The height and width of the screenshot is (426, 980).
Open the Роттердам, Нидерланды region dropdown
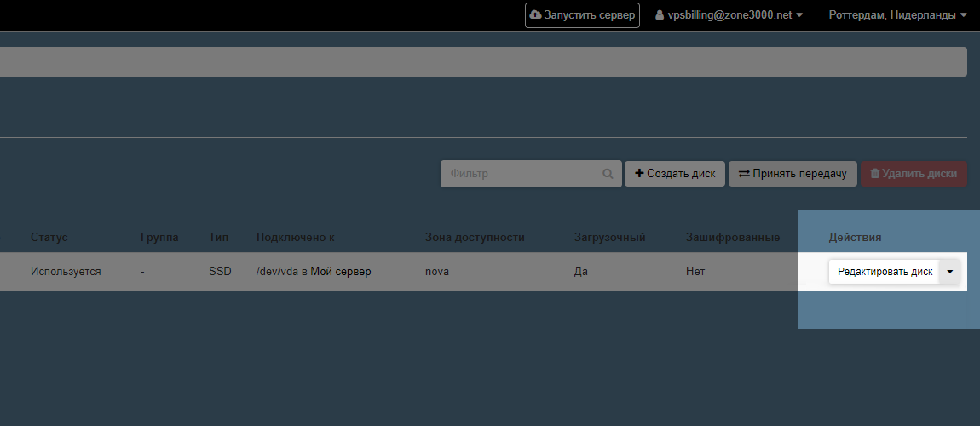point(897,15)
